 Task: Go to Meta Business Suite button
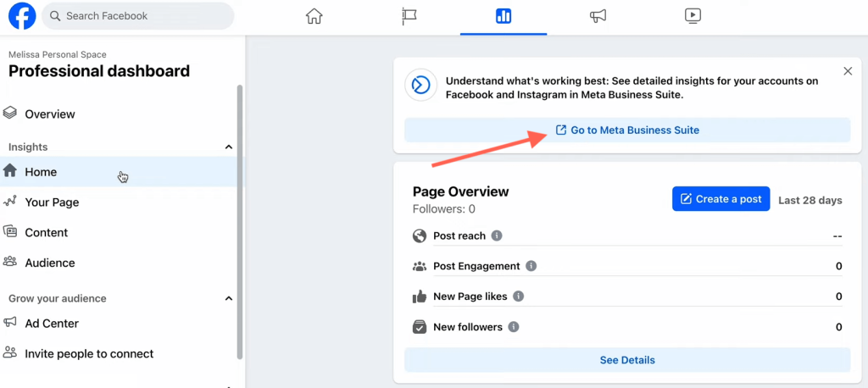click(x=627, y=130)
